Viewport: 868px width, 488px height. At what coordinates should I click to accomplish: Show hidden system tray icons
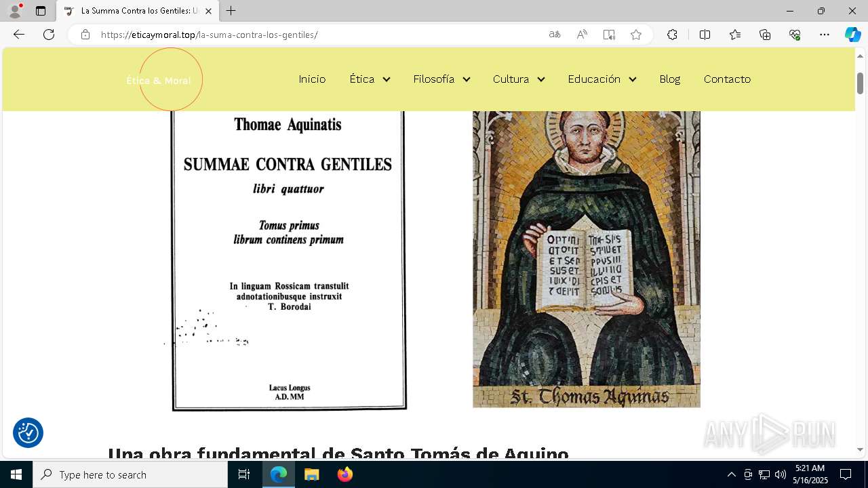pyautogui.click(x=731, y=474)
